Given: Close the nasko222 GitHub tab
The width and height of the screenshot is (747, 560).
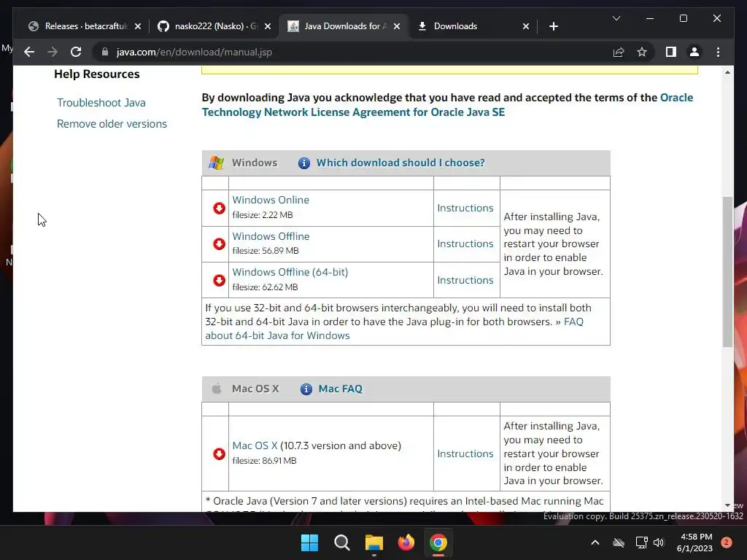Looking at the screenshot, I should [268, 26].
